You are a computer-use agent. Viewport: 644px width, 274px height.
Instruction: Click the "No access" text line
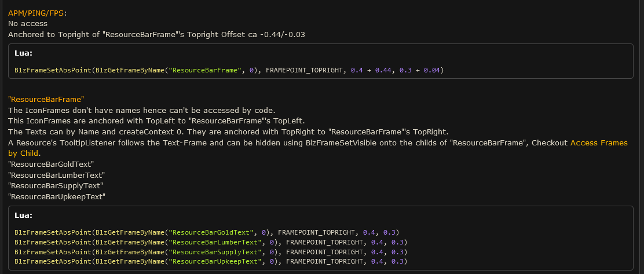28,24
